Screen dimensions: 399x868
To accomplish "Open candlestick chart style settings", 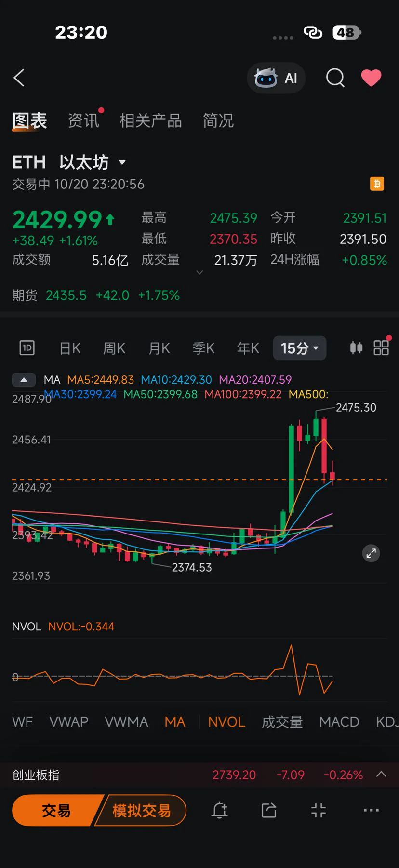I will click(x=356, y=347).
